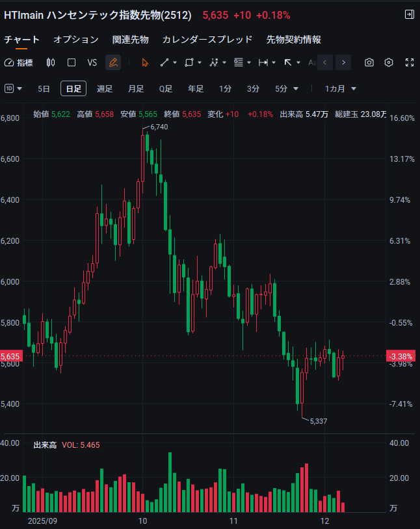Open the 指標 indicators panel
Screen dimensions: 420x529
tap(19, 63)
